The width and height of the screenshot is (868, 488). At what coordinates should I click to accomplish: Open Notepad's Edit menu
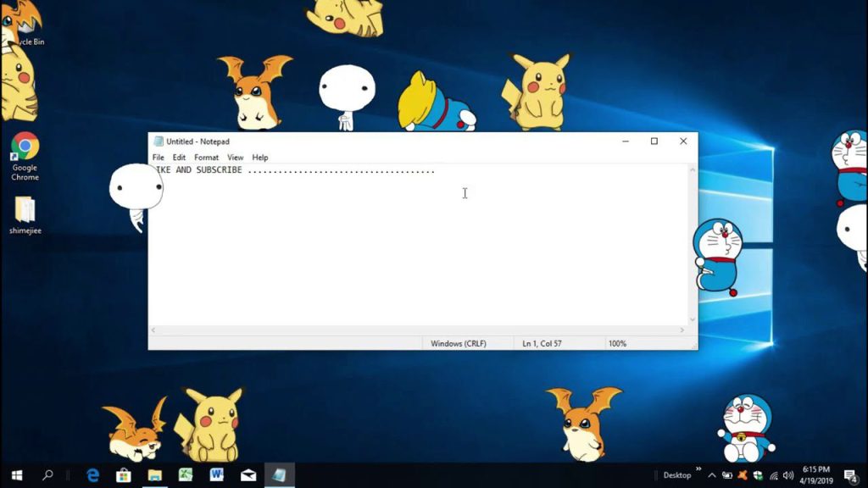click(x=179, y=157)
